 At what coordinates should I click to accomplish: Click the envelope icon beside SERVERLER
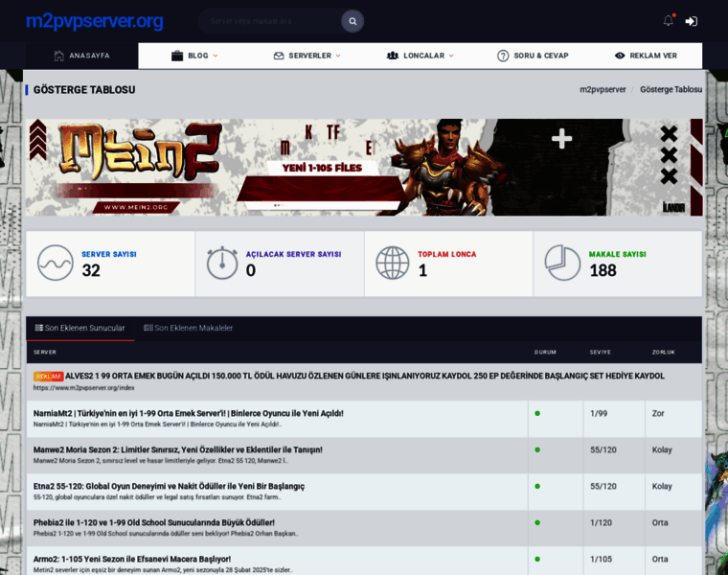(x=279, y=56)
